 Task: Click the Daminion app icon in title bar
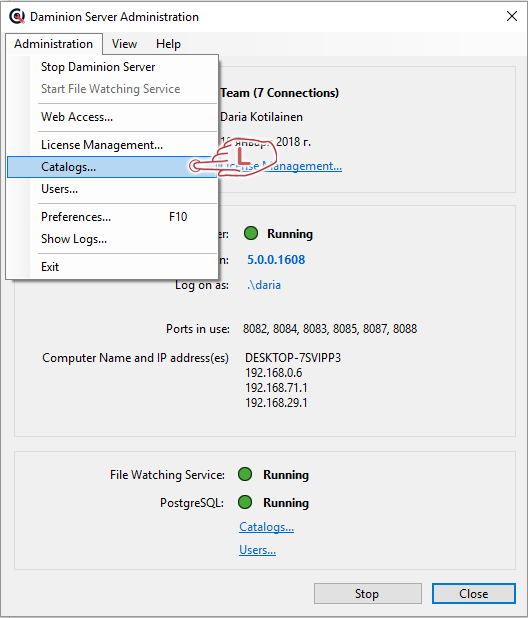click(17, 17)
